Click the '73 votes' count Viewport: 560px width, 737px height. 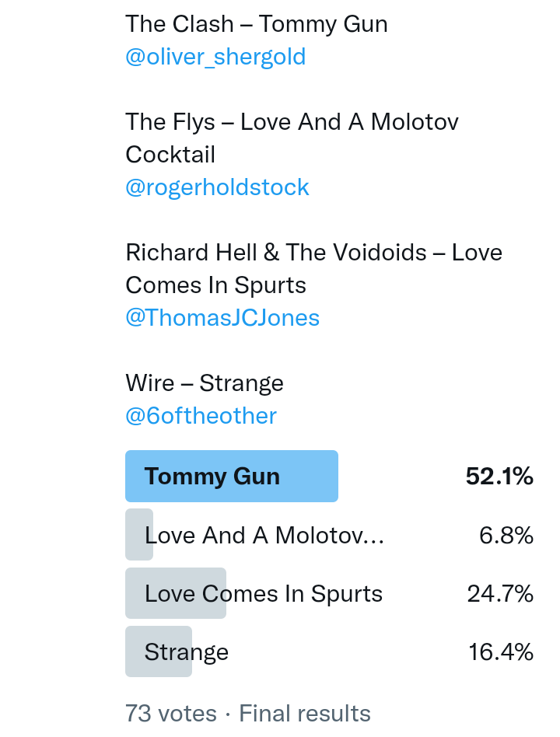(171, 713)
